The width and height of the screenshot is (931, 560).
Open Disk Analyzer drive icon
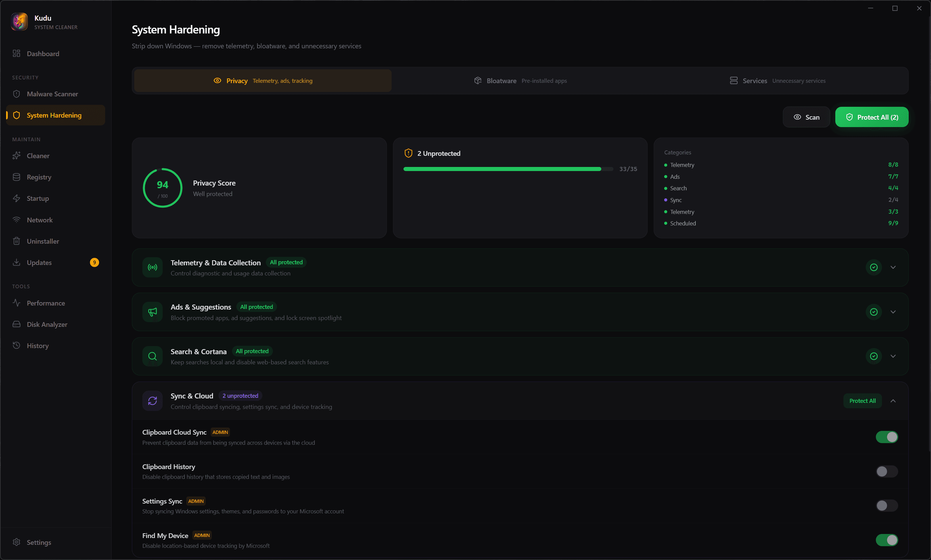coord(17,324)
